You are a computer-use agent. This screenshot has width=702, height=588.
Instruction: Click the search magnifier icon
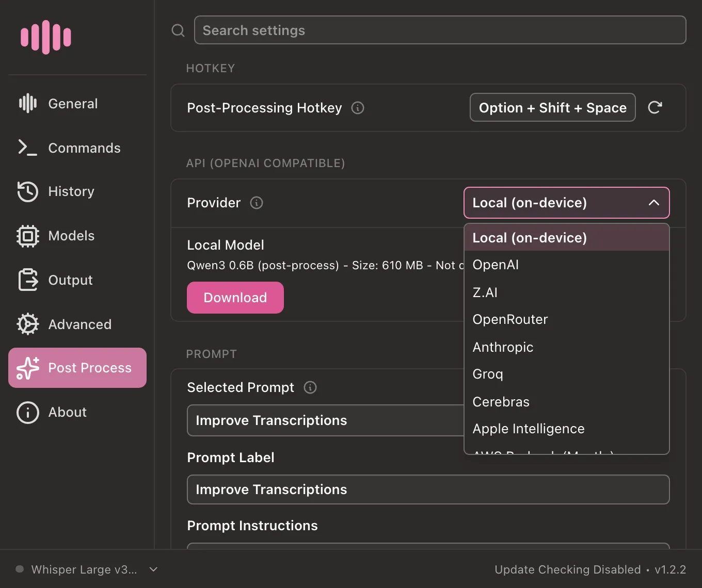tap(178, 30)
